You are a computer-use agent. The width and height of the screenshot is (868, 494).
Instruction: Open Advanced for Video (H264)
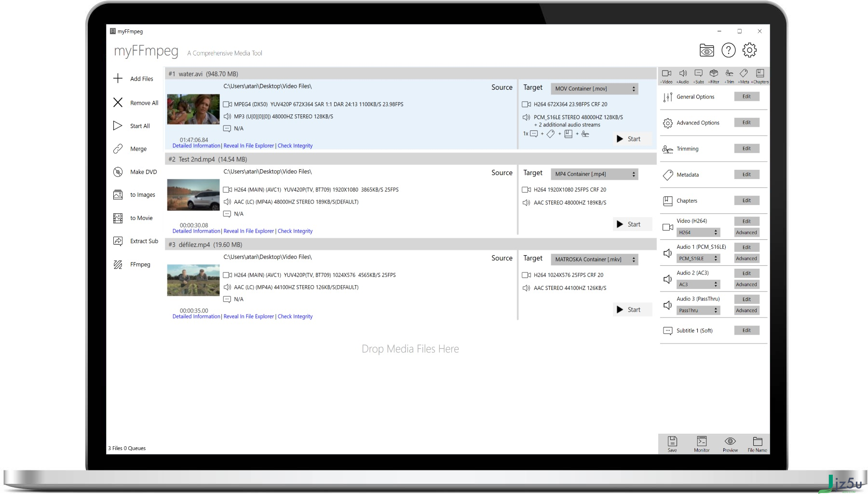pos(746,233)
